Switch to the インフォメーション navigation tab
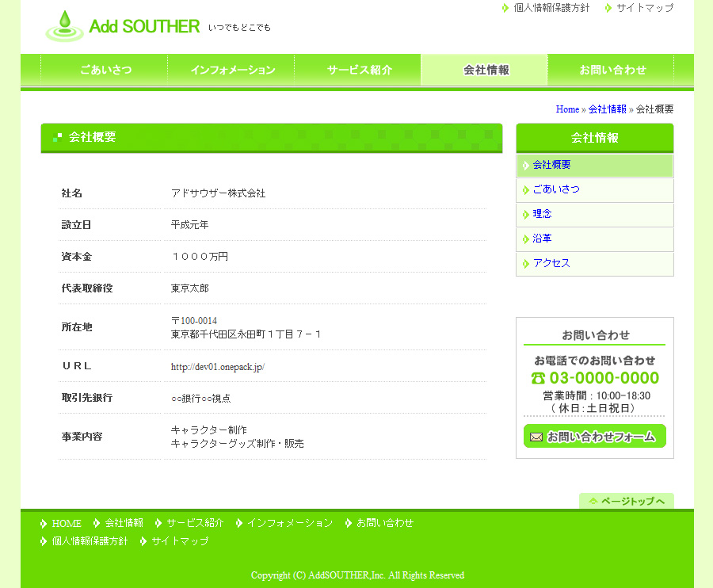 [x=232, y=70]
